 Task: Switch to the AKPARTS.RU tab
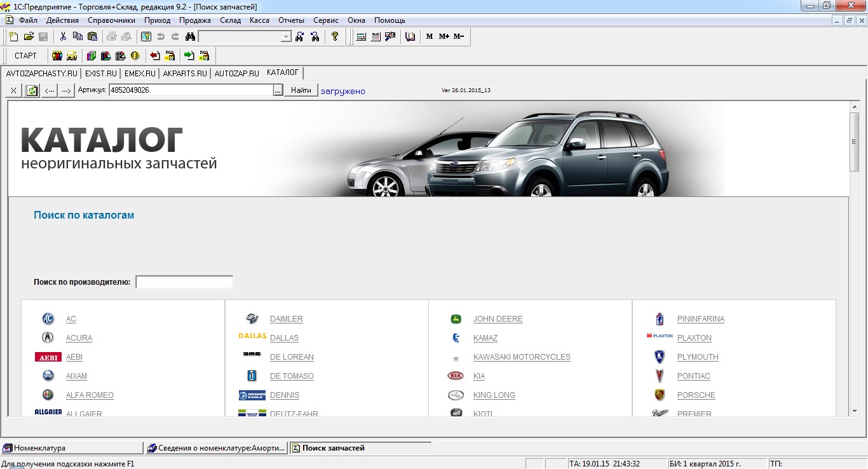pos(185,73)
